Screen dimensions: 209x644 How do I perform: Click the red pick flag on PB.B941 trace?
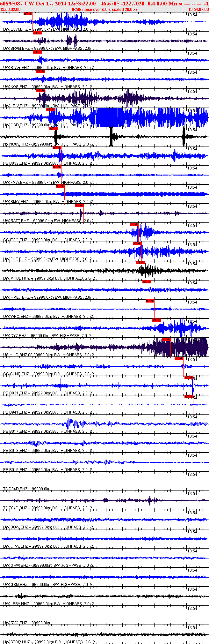tap(189, 397)
